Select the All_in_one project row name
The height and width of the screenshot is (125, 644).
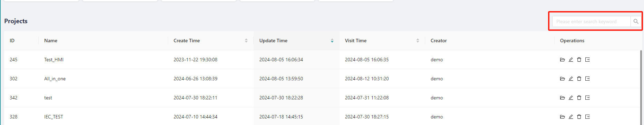pos(55,79)
